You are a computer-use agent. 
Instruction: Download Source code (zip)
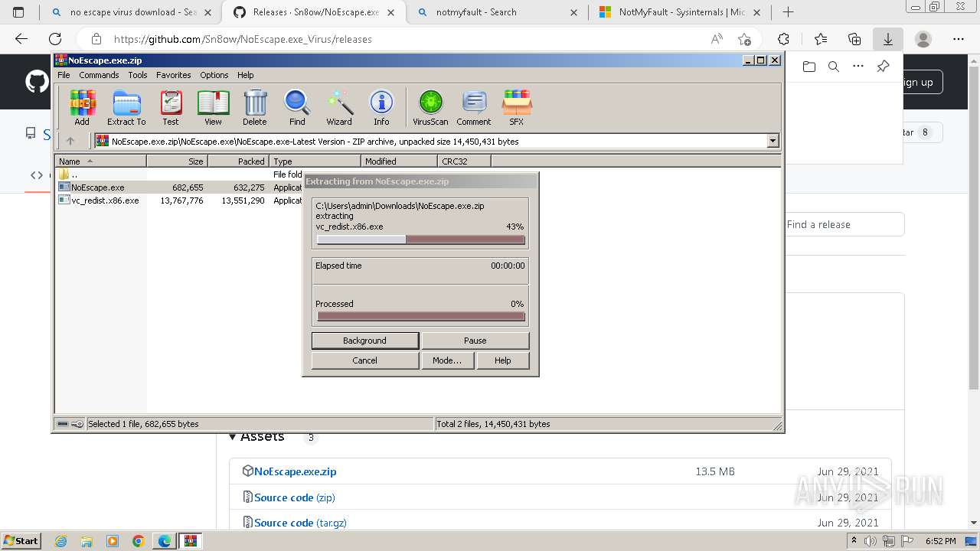pos(295,497)
